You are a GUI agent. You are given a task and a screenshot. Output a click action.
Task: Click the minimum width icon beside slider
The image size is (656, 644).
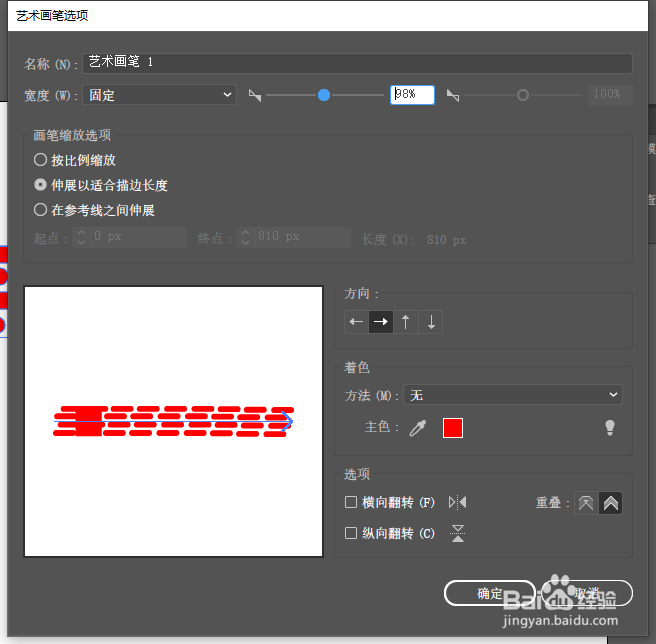tap(255, 95)
